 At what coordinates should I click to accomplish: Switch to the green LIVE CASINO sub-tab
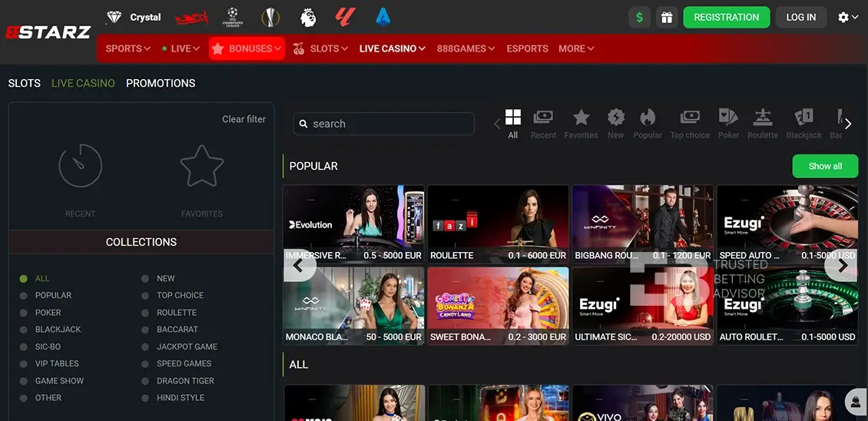83,83
